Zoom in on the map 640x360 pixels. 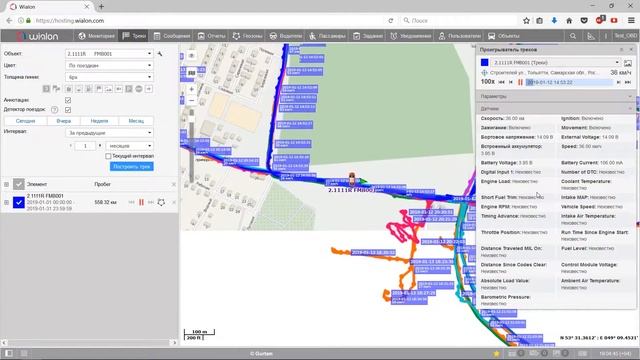(191, 89)
